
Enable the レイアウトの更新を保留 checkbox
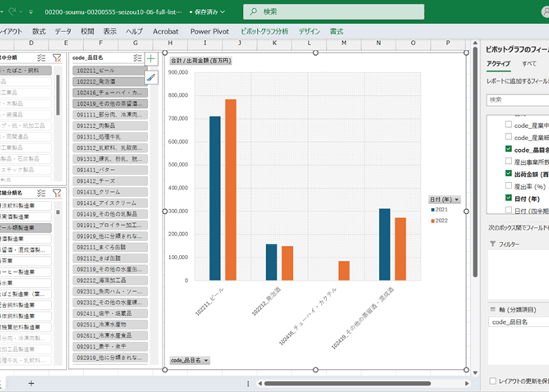click(x=493, y=381)
